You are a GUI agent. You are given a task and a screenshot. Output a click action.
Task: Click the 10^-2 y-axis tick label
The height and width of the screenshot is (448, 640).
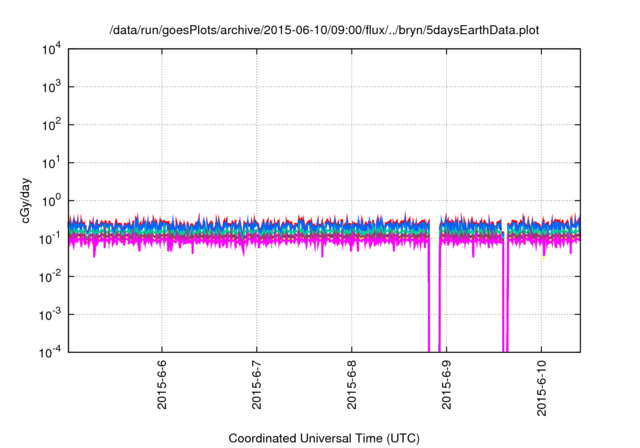pos(50,277)
